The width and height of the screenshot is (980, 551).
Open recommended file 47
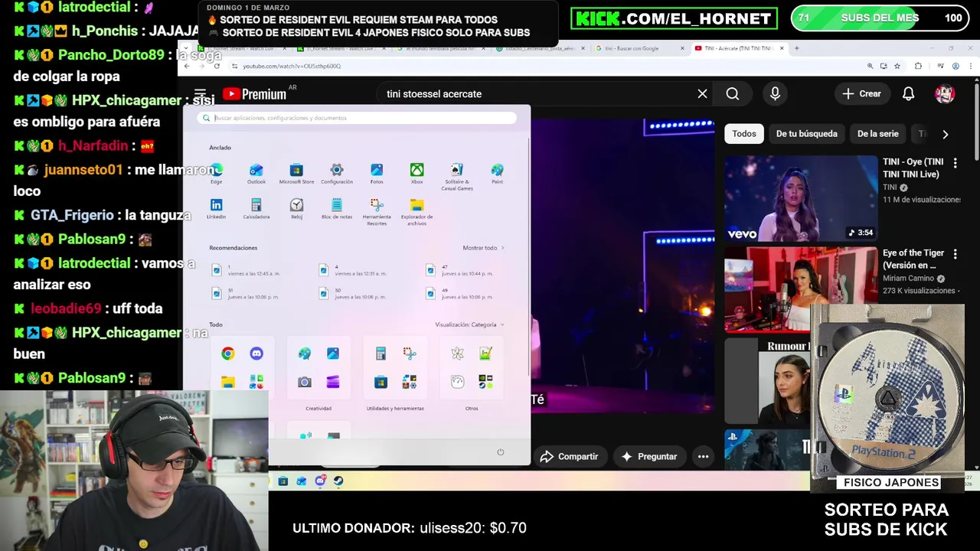coord(459,270)
